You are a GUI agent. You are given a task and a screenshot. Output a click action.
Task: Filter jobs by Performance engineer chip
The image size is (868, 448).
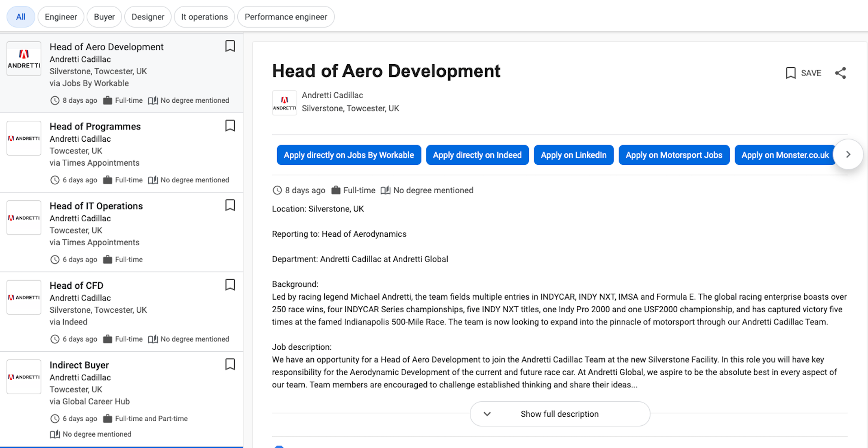click(x=286, y=17)
